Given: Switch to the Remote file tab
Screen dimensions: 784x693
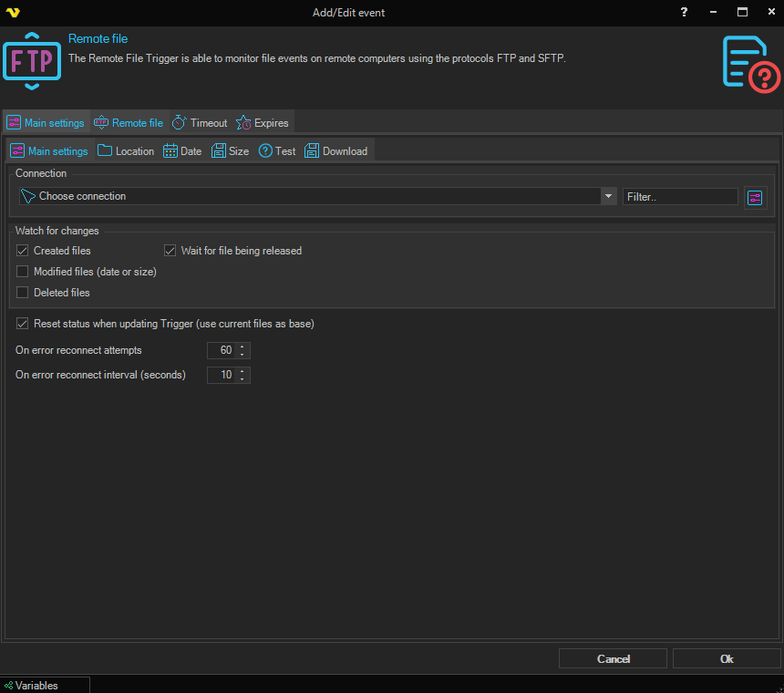Looking at the screenshot, I should (129, 123).
